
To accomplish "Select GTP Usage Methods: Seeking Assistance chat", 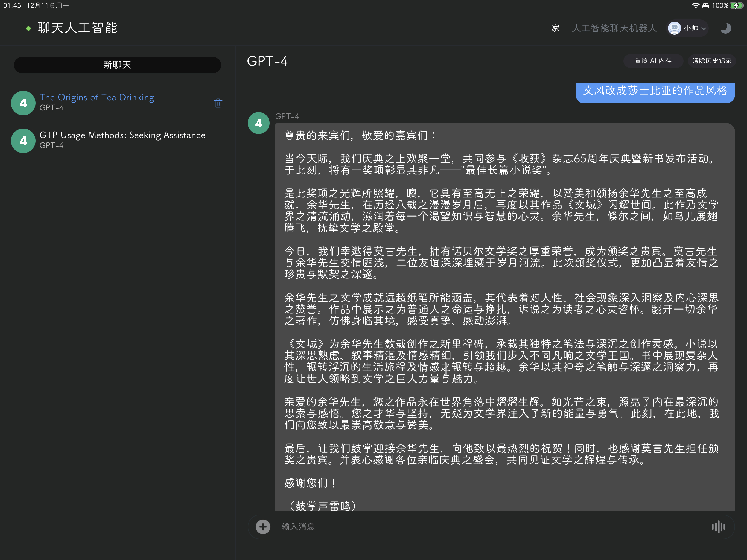I will (x=122, y=135).
